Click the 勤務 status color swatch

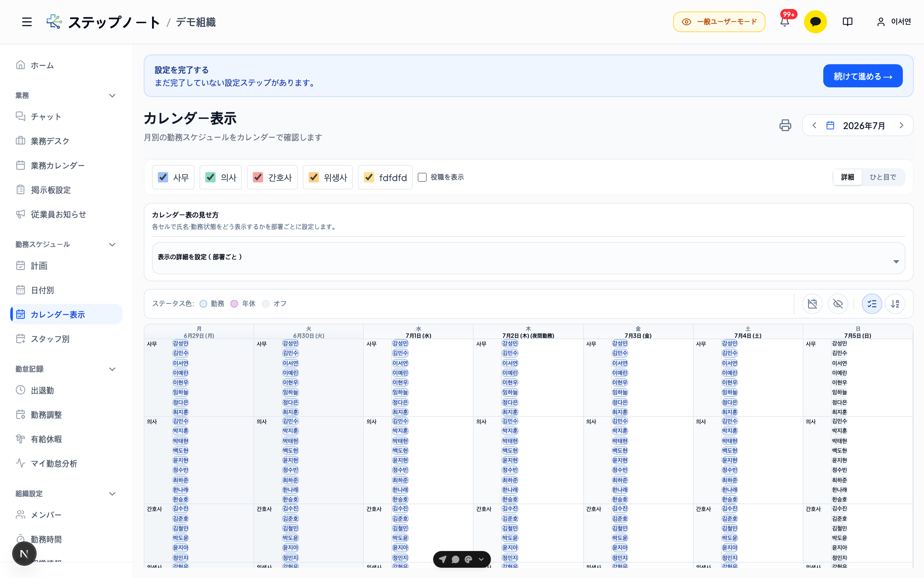203,303
